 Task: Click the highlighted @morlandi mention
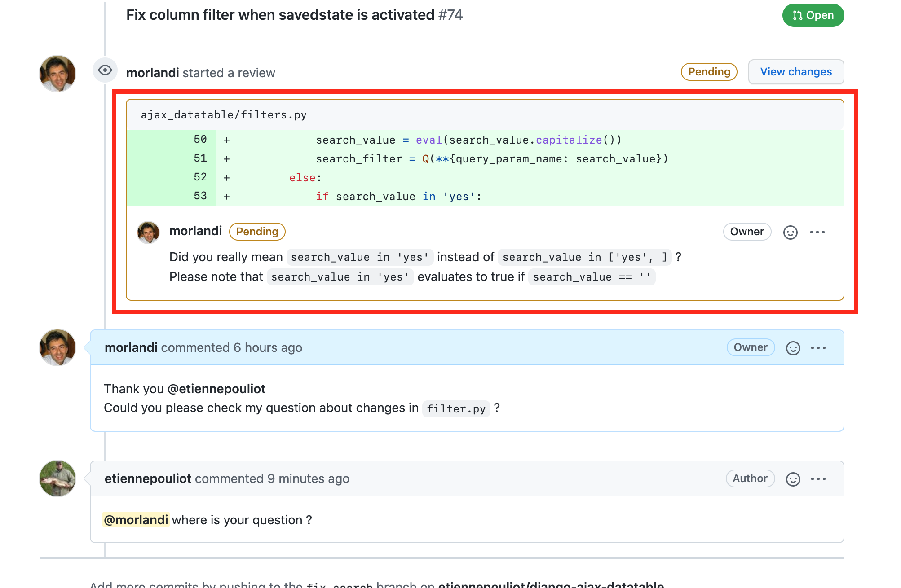pyautogui.click(x=136, y=520)
